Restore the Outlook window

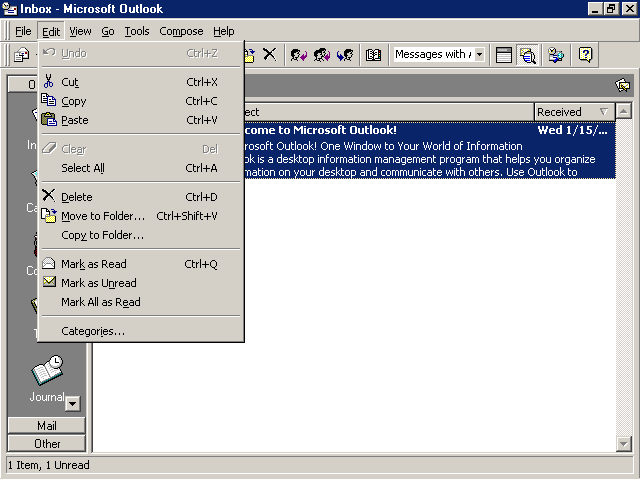click(611, 9)
